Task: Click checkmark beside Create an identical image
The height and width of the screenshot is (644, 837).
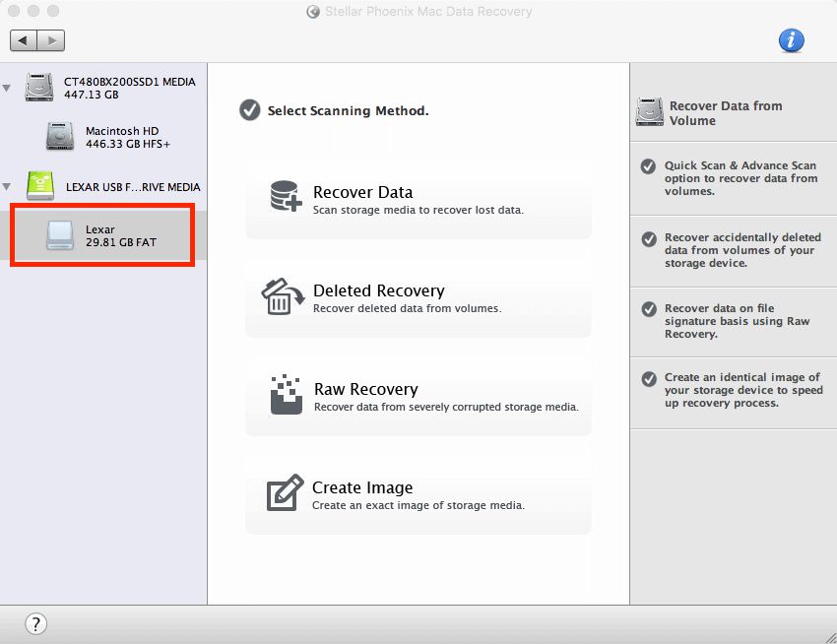Action: click(649, 379)
